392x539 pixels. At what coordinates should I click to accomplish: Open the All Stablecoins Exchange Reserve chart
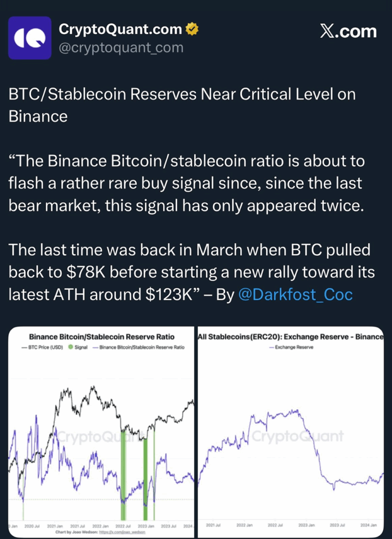pyautogui.click(x=290, y=432)
